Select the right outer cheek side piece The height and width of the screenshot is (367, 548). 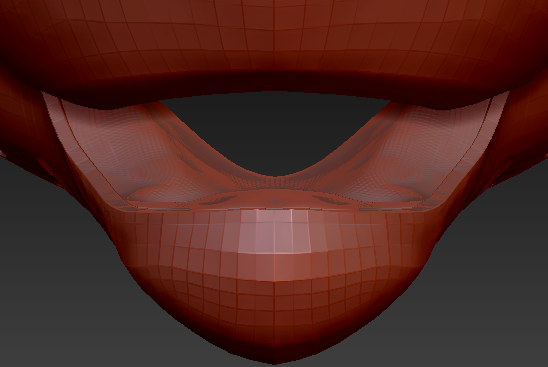pos(524,115)
